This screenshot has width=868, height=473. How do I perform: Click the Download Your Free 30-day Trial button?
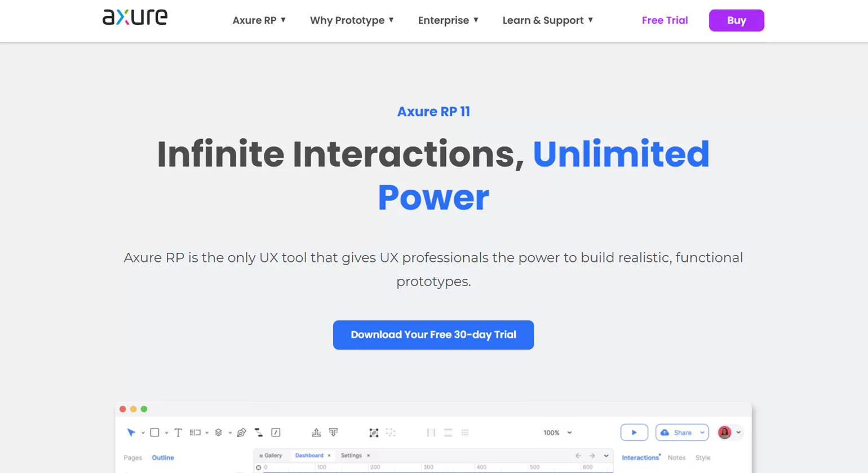coord(433,334)
